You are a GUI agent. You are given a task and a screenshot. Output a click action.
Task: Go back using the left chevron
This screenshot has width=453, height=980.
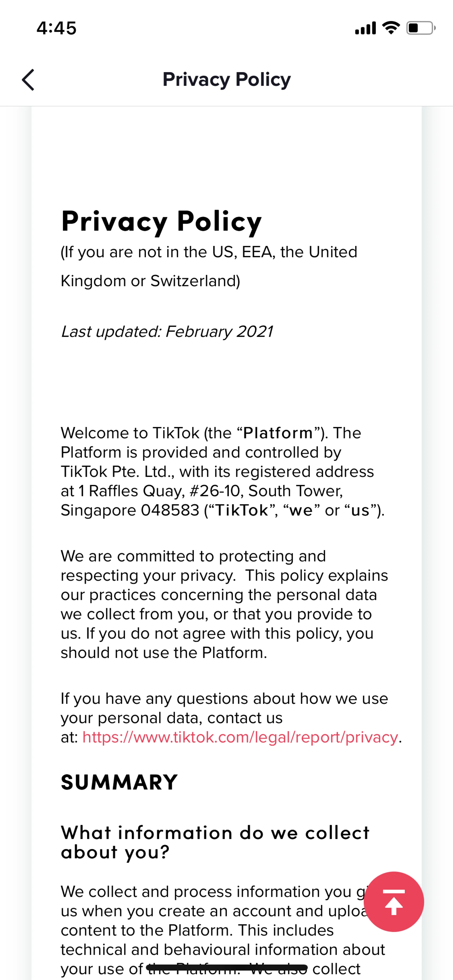(28, 80)
